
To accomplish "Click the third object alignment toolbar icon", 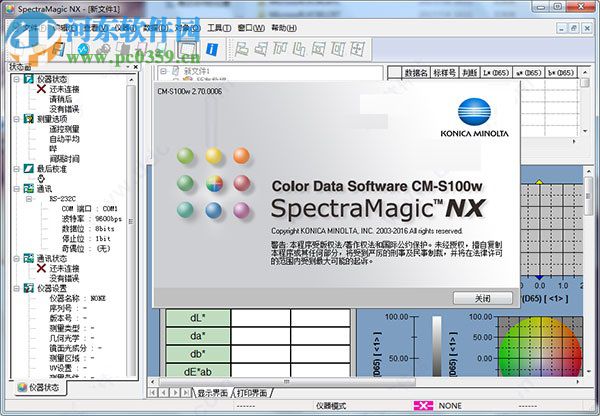I will click(x=280, y=49).
